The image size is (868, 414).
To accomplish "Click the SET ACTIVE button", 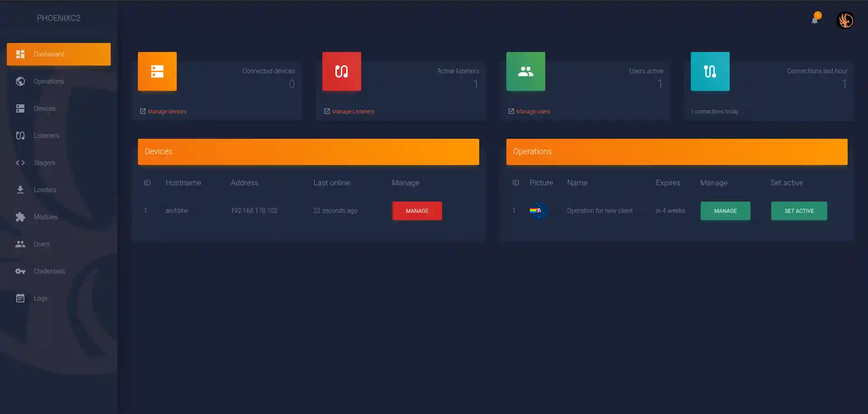I will point(799,211).
